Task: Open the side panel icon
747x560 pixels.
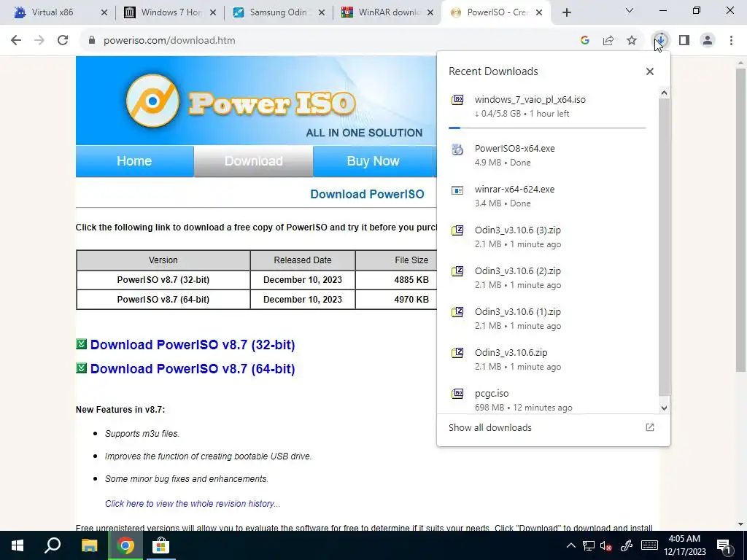Action: pyautogui.click(x=684, y=41)
